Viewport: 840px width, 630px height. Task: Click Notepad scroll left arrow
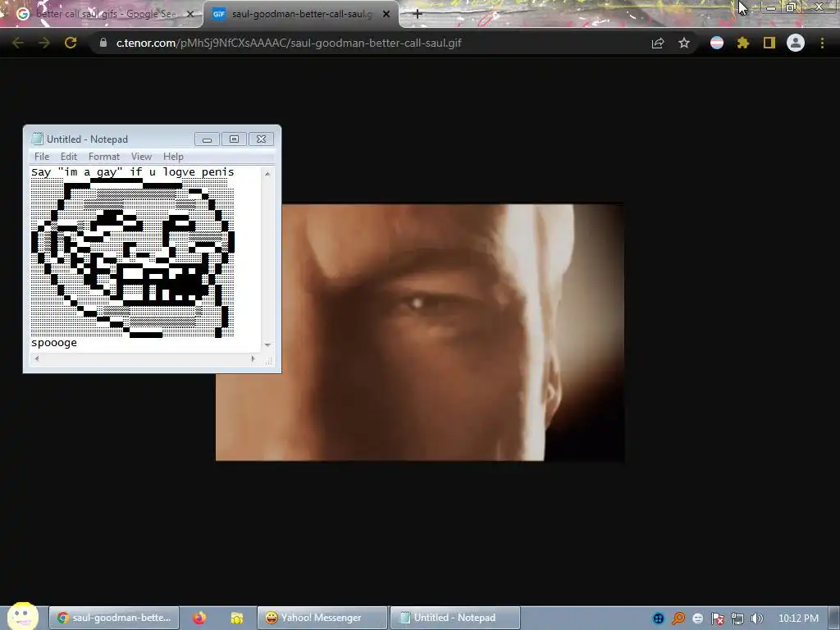click(x=36, y=359)
